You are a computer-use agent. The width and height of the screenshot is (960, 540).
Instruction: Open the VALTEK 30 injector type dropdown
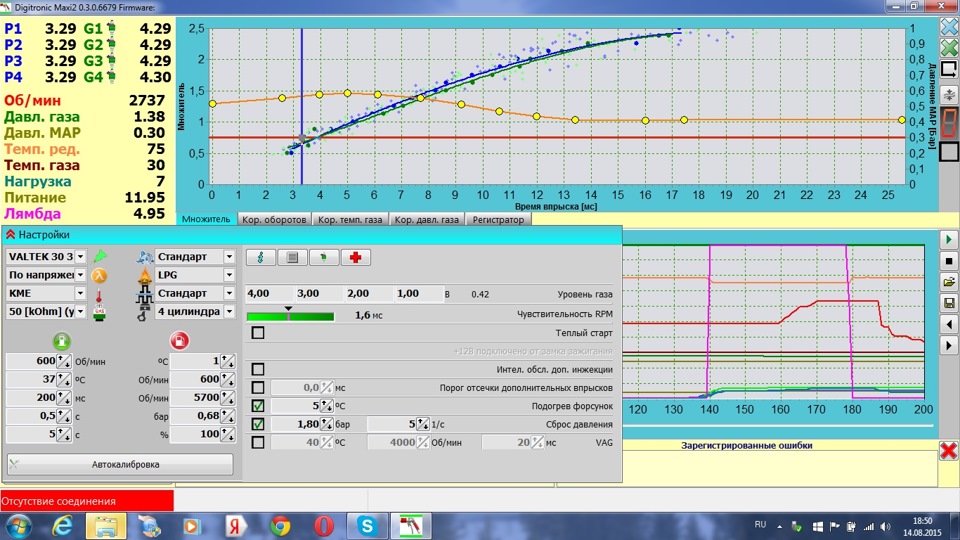coord(80,257)
